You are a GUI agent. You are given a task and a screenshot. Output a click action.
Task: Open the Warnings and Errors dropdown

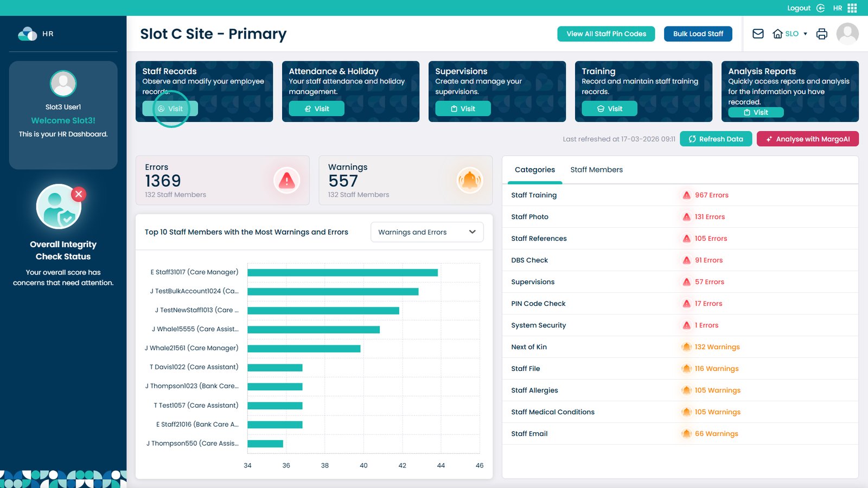point(426,232)
